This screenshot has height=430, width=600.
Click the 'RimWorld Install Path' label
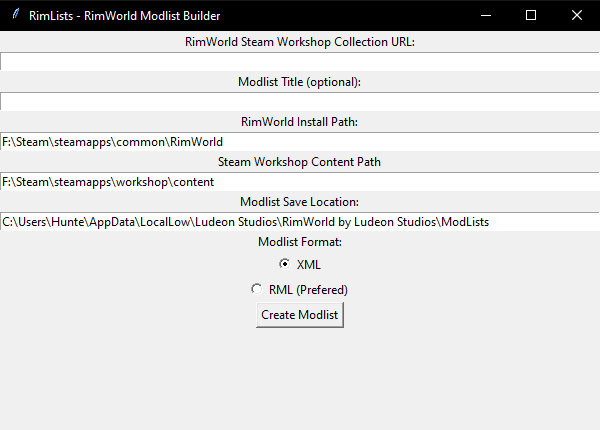[300, 122]
